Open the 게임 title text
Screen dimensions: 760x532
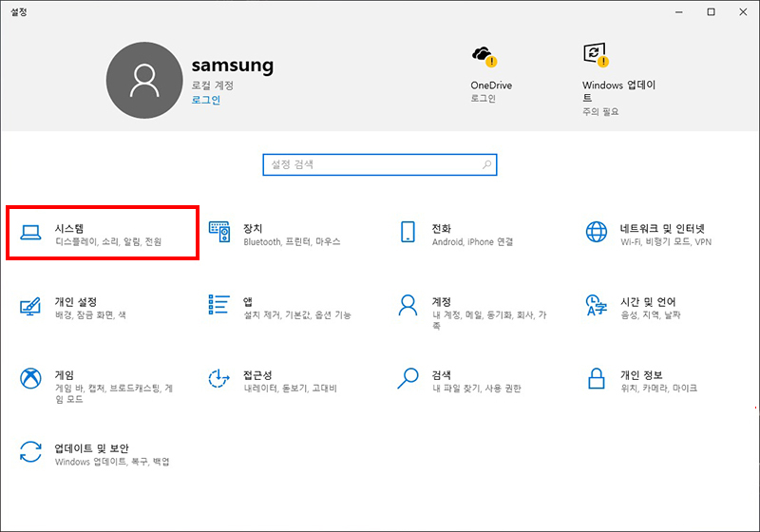pyautogui.click(x=64, y=375)
